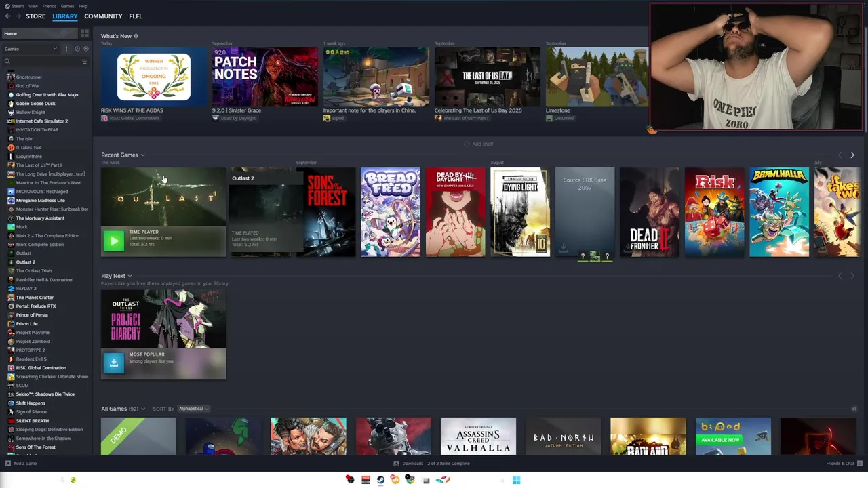Click Goose Goose Duck game icon
Viewport: 868px width, 488px height.
click(11, 104)
